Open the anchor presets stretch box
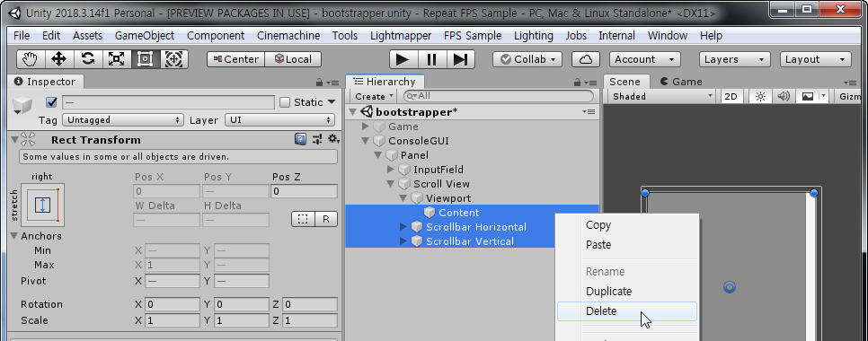The width and height of the screenshot is (868, 341). [42, 205]
